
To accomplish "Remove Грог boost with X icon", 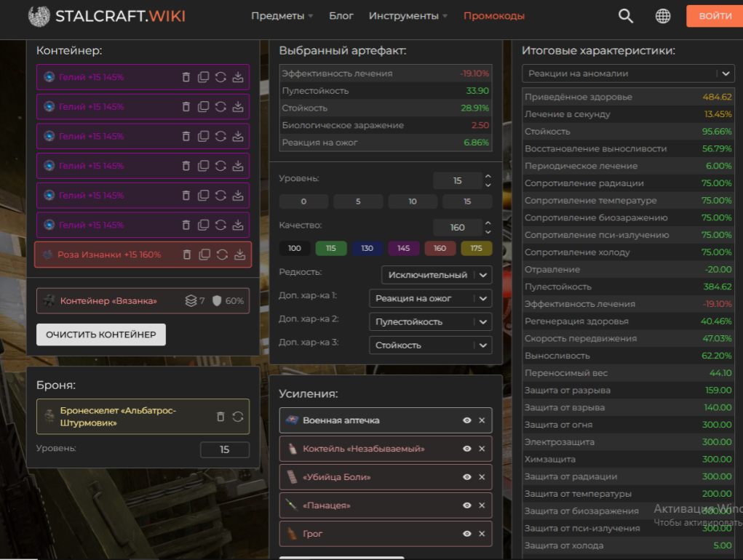I will 482,534.
